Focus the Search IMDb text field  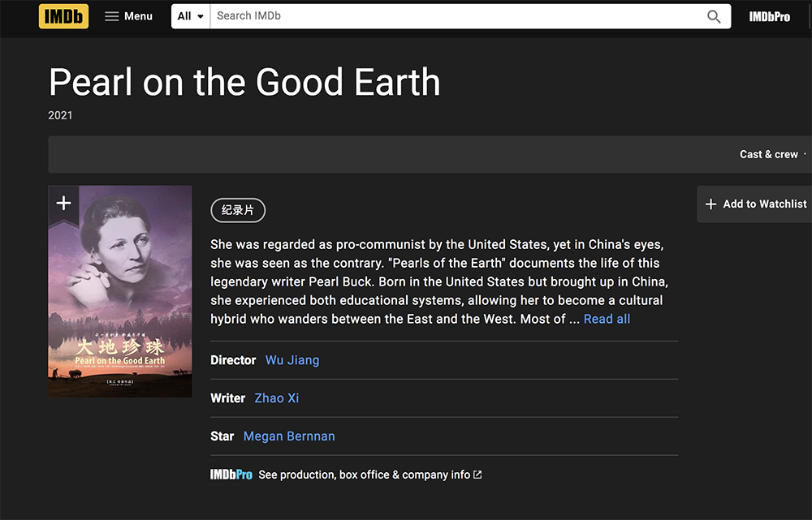pyautogui.click(x=455, y=16)
